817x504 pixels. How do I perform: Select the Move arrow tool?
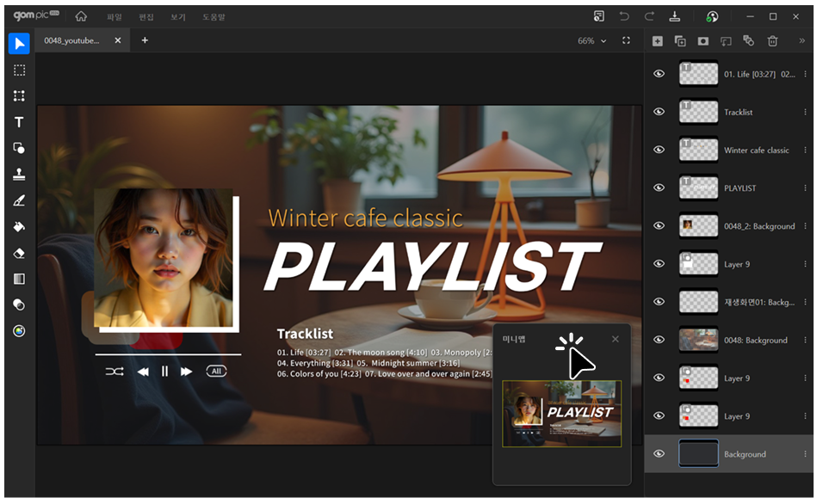click(19, 43)
